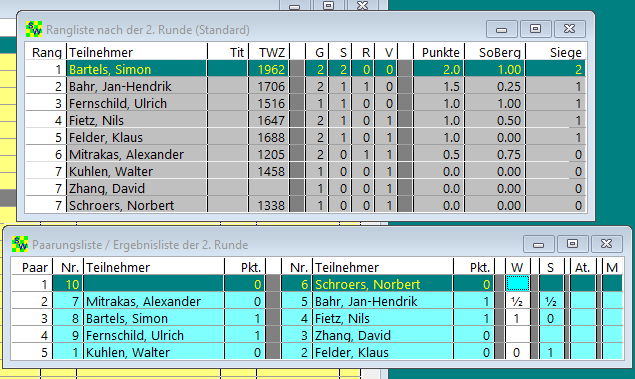Click the M column header

point(612,267)
